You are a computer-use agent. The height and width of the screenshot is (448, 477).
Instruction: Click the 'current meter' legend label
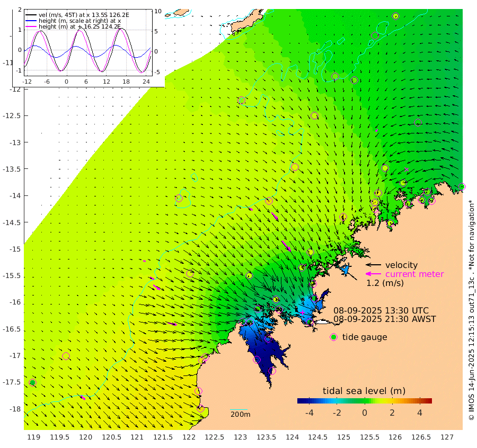click(x=414, y=274)
